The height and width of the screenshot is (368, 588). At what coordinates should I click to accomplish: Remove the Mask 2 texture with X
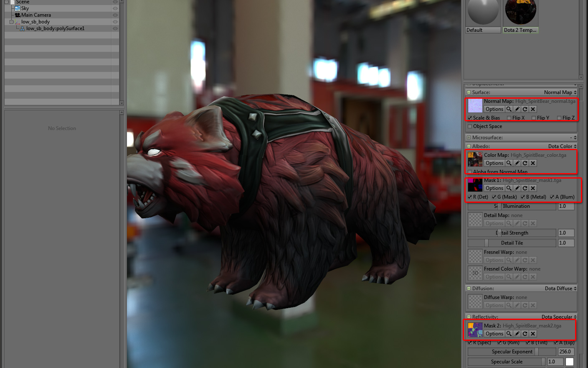pos(533,334)
